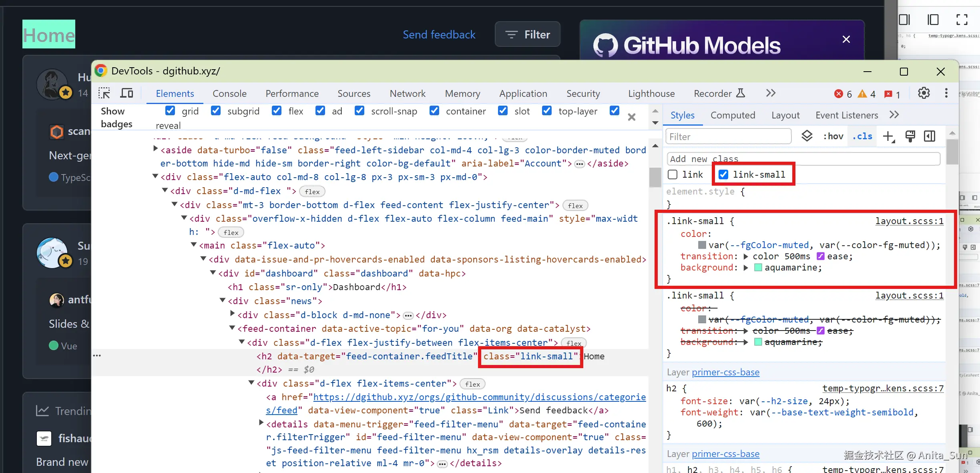The height and width of the screenshot is (473, 980).
Task: Open DevTools settings gear
Action: (924, 93)
